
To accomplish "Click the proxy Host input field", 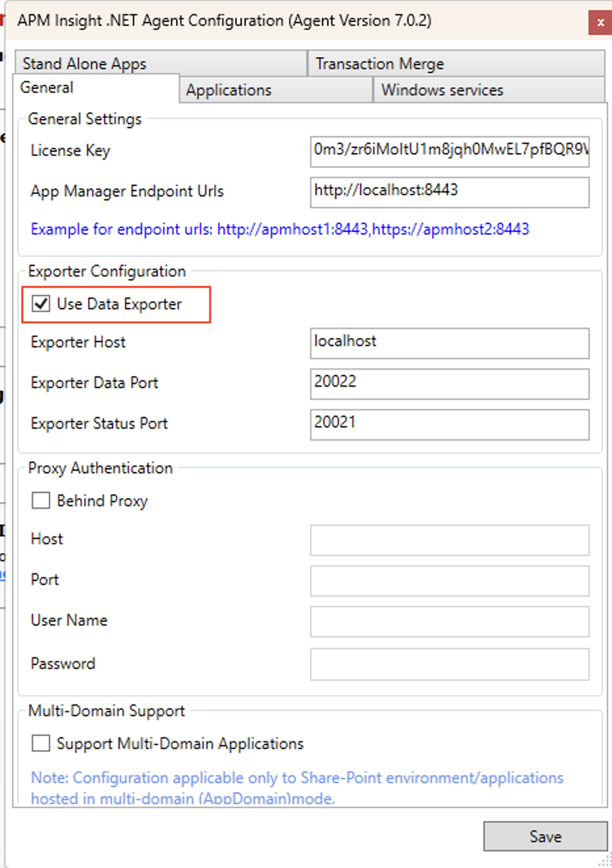I will coord(450,540).
